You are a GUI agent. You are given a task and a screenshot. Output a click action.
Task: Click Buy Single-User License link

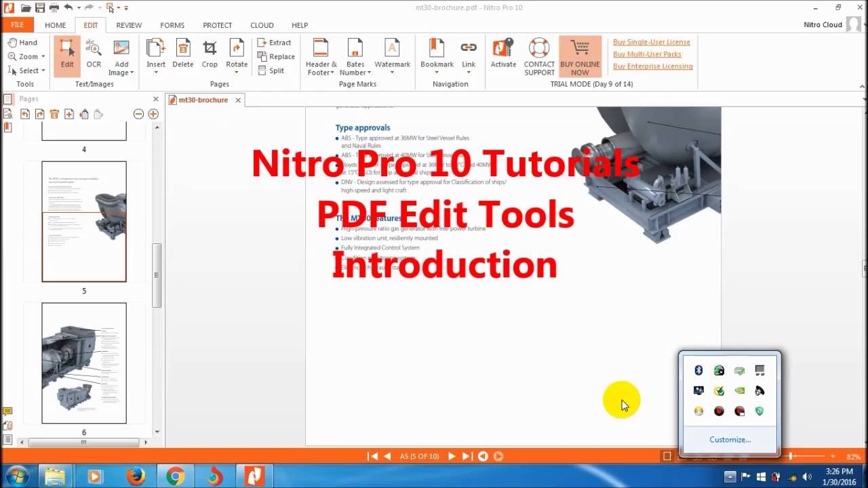[x=652, y=42]
